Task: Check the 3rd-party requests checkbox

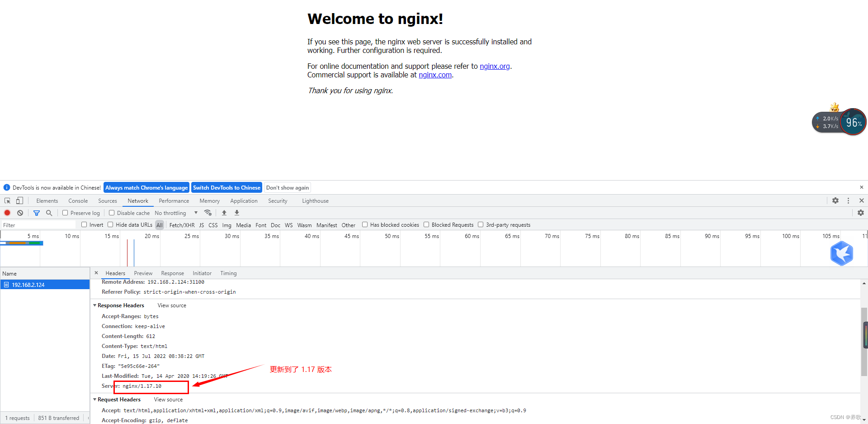Action: point(481,224)
